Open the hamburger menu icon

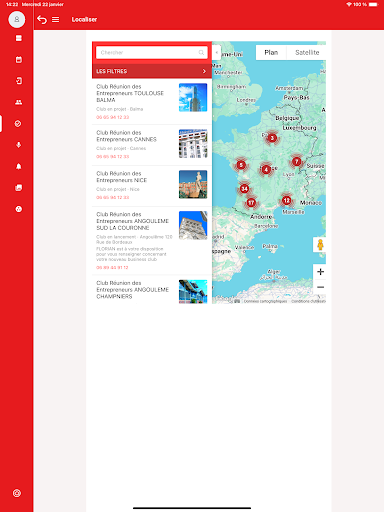coord(56,20)
